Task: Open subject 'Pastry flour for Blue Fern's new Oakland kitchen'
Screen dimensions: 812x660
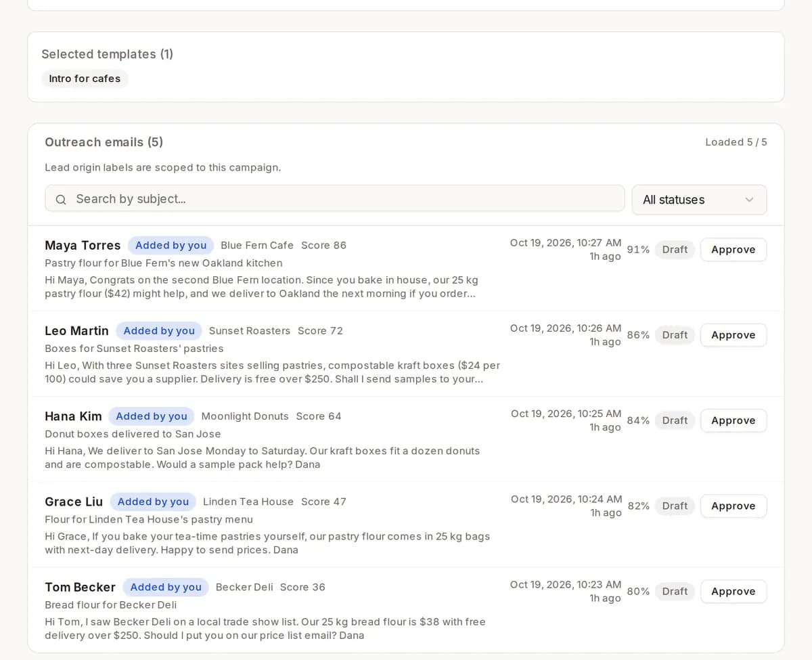Action: (164, 263)
